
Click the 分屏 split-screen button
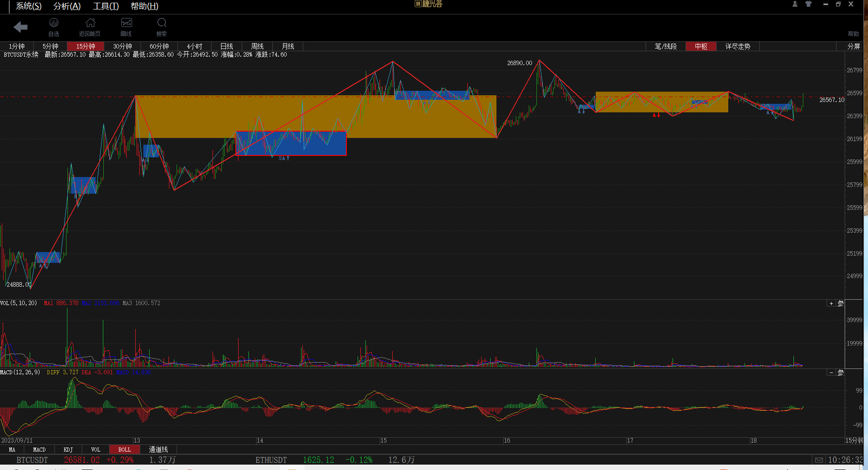tap(853, 46)
